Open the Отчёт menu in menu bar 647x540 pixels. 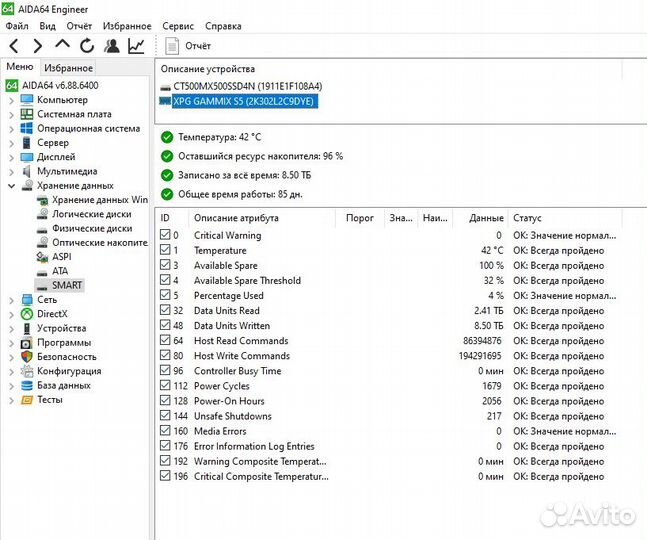pyautogui.click(x=79, y=26)
